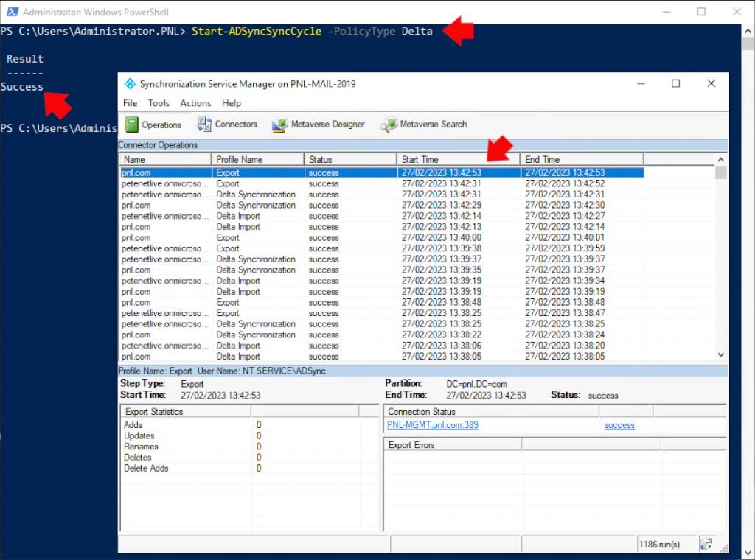The height and width of the screenshot is (560, 755).
Task: Click the scroll up arrow in operations list
Action: pyautogui.click(x=721, y=159)
